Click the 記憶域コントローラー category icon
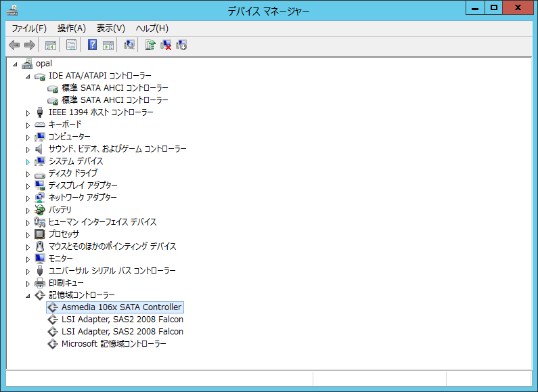 (x=40, y=295)
